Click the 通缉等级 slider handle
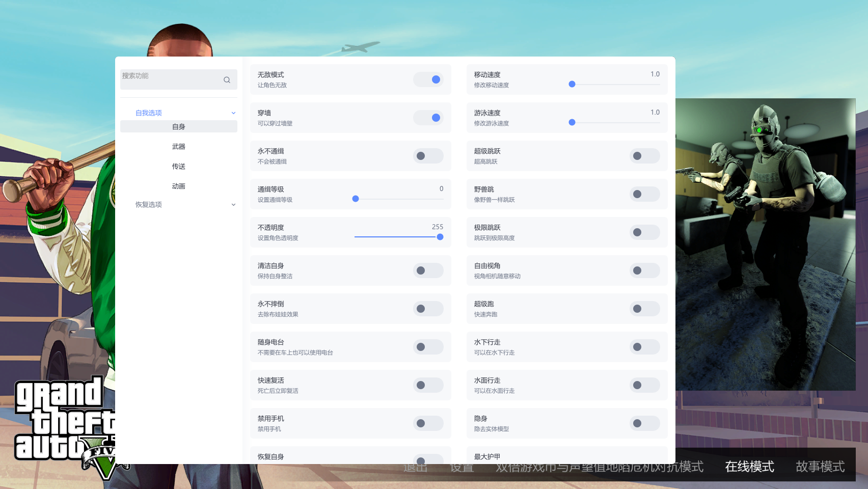The image size is (868, 489). coord(356,199)
